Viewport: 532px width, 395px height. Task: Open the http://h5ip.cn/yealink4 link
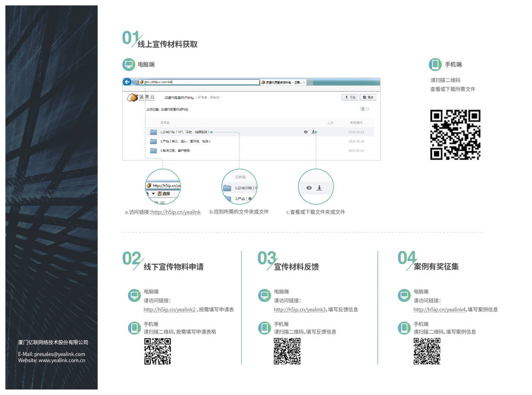pyautogui.click(x=439, y=309)
